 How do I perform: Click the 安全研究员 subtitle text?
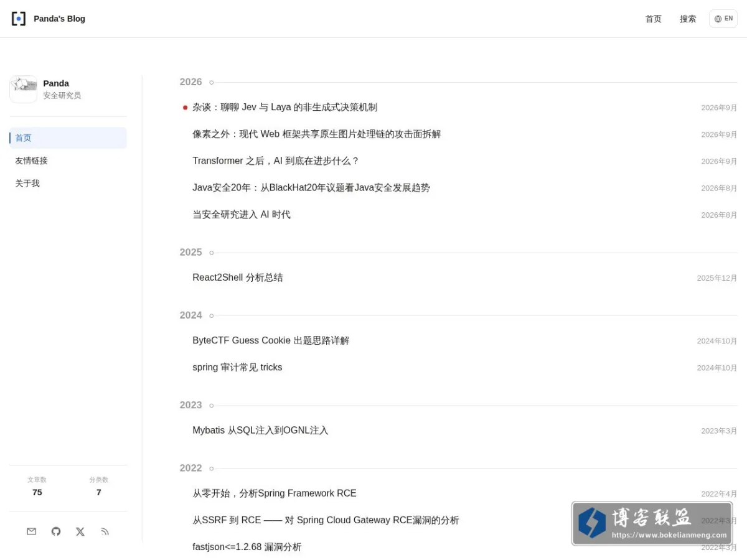[62, 96]
